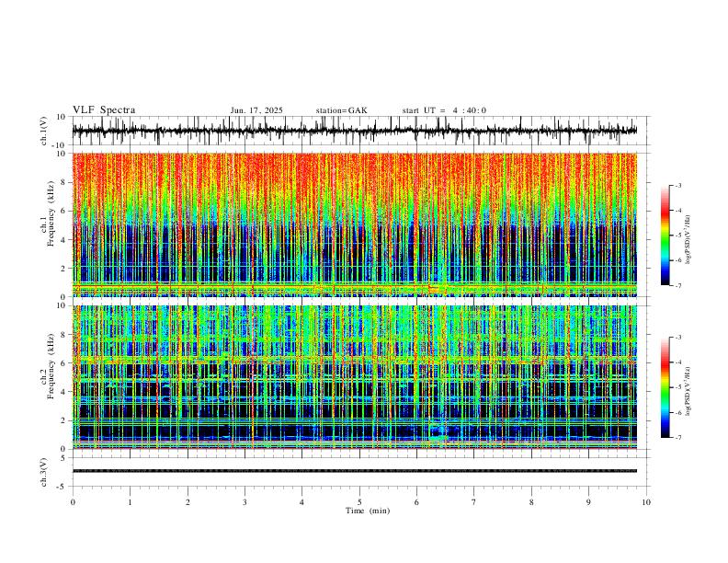This screenshot has height=563, width=728.
Task: Click the "8" kHz tick on ch.1 axis
Action: 64,182
